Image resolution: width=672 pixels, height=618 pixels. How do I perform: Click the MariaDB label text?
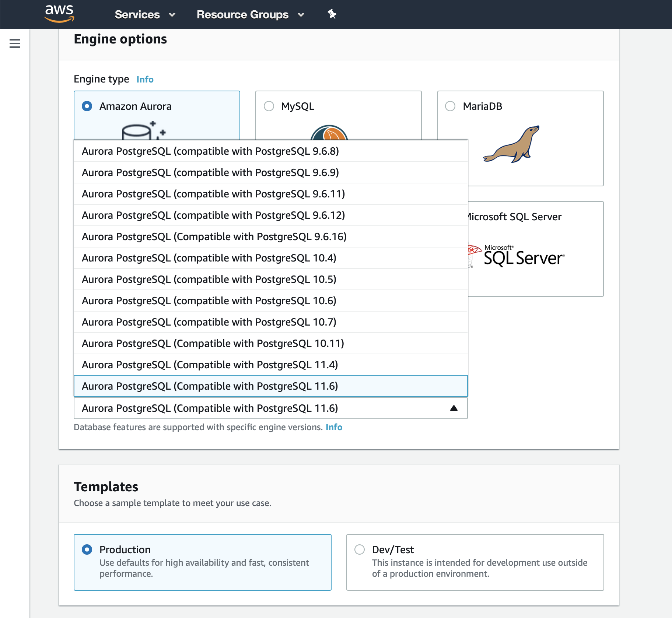[483, 106]
